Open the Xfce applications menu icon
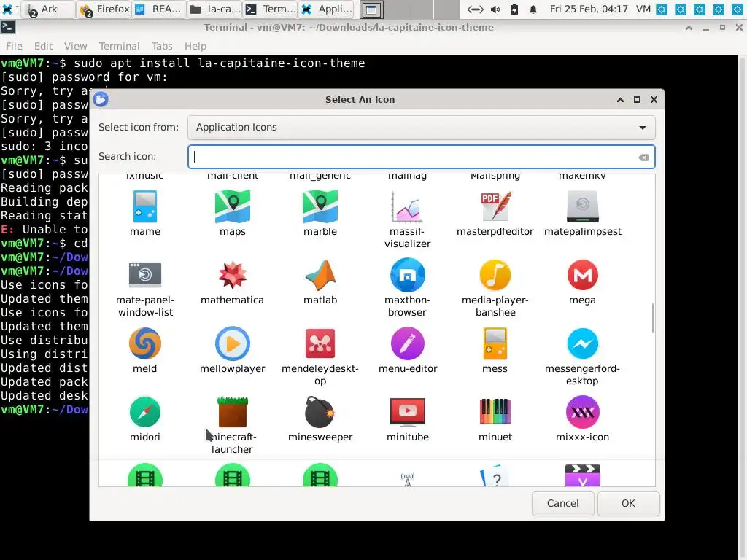Viewport: 747px width, 560px height. coord(7,9)
